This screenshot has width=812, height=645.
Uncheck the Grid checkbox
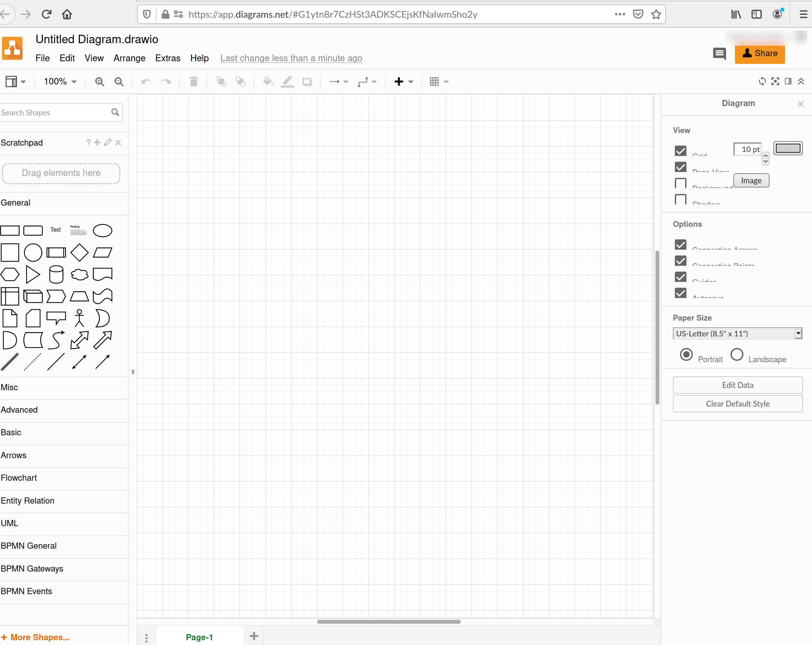681,151
